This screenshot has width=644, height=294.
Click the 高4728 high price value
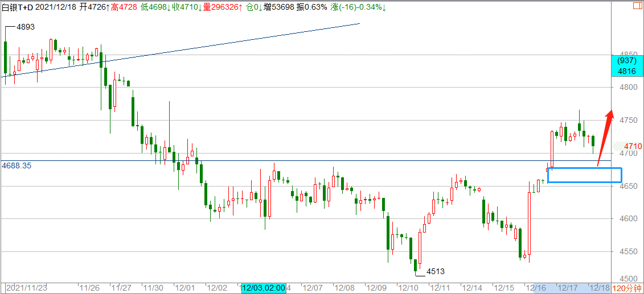[x=125, y=7]
